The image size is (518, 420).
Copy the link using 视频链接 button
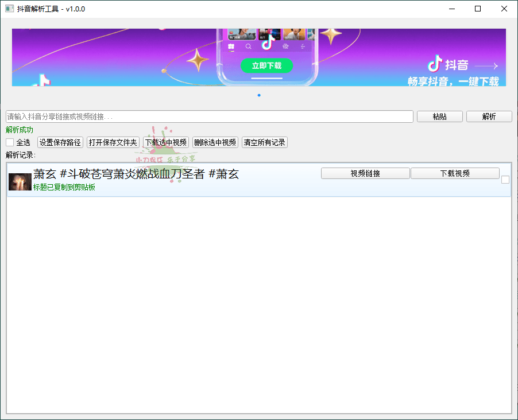click(365, 173)
